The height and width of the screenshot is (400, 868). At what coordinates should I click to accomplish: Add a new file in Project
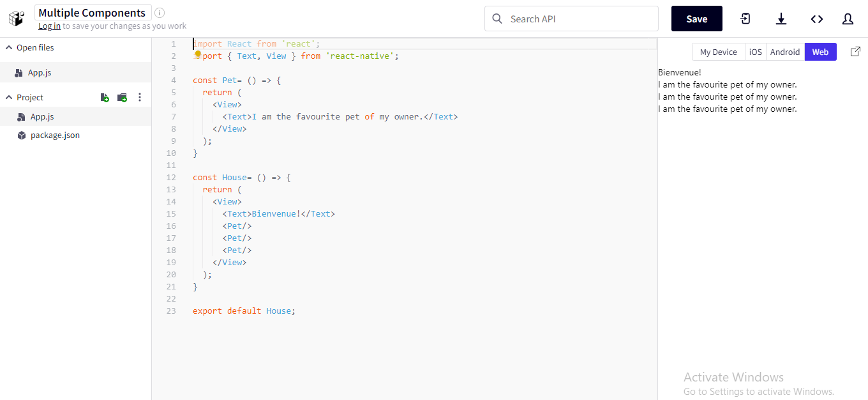coord(105,98)
